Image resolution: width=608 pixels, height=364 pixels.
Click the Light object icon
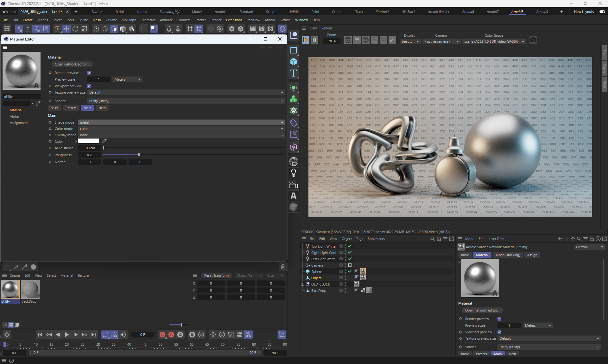(x=294, y=173)
